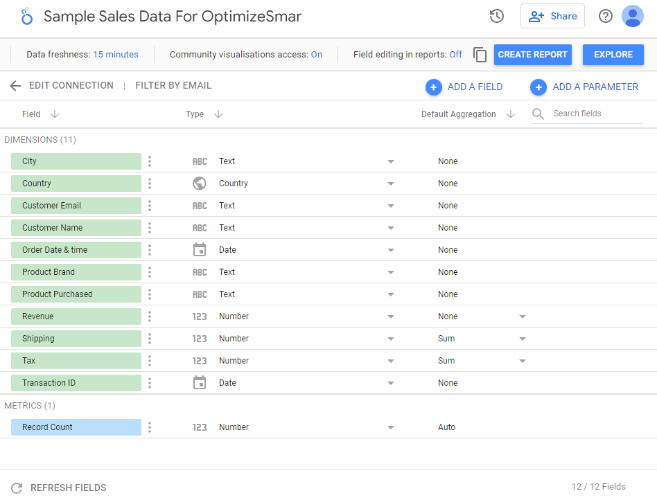The image size is (657, 500).
Task: Open type dropdown for Transaction ID
Action: click(391, 383)
